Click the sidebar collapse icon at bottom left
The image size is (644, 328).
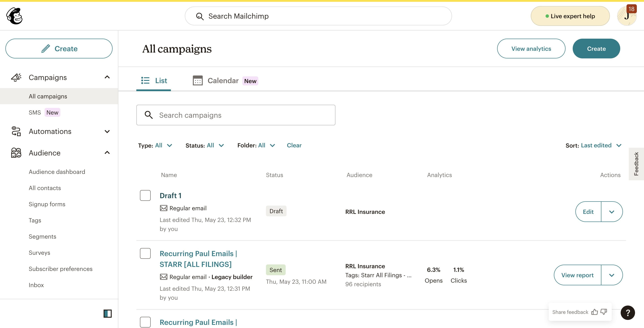[x=107, y=313]
